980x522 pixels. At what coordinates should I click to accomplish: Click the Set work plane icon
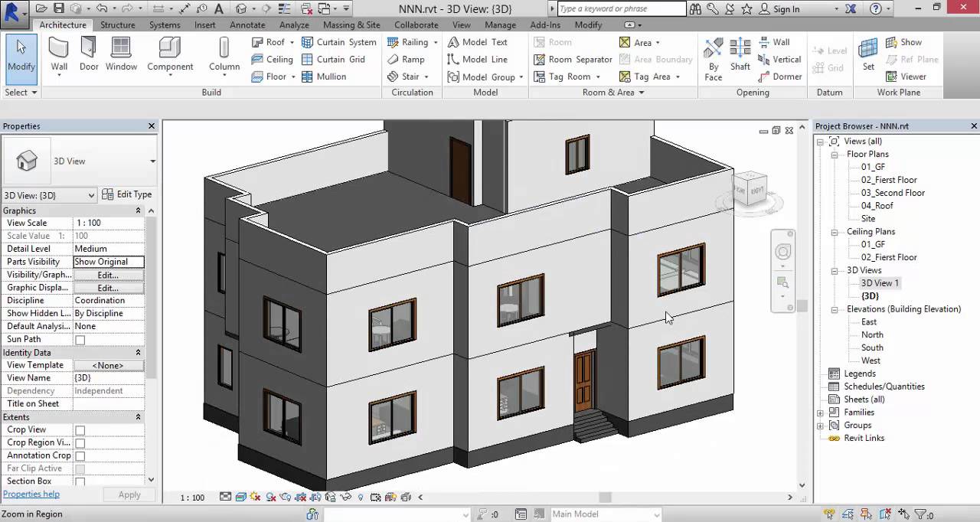point(868,54)
